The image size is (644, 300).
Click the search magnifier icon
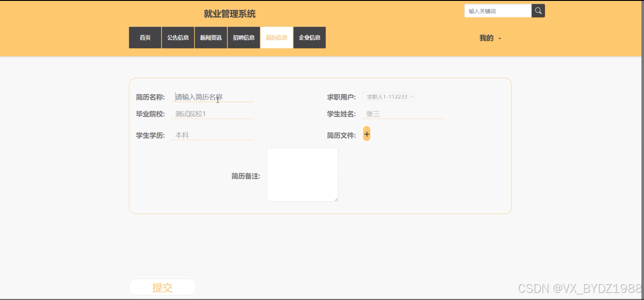[x=538, y=11]
